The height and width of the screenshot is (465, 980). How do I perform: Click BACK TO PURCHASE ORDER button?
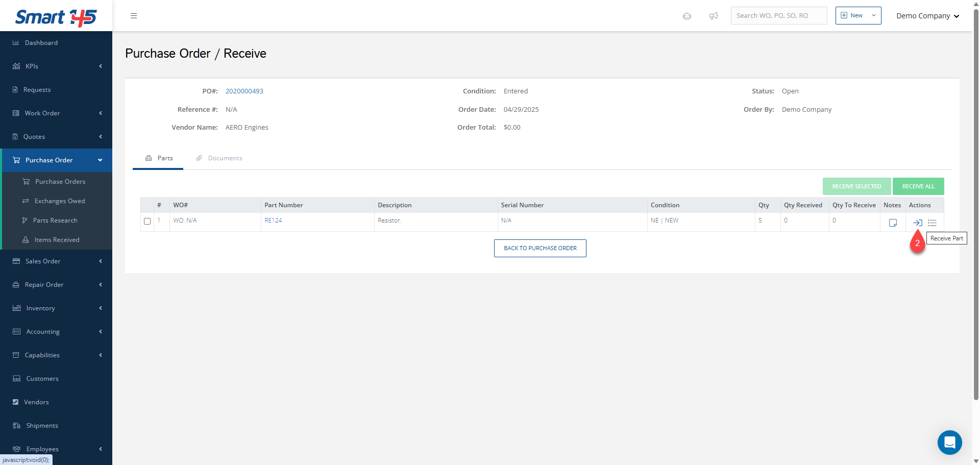[x=540, y=248]
